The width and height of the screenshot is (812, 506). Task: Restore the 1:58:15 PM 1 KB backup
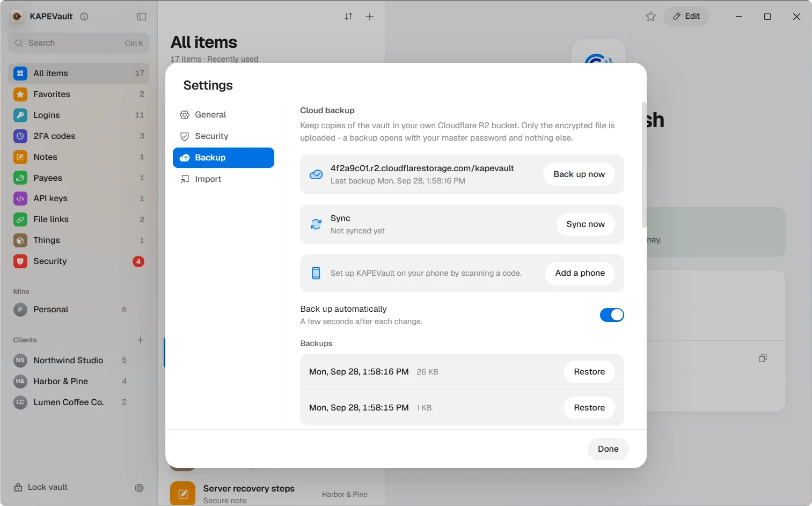pyautogui.click(x=589, y=408)
